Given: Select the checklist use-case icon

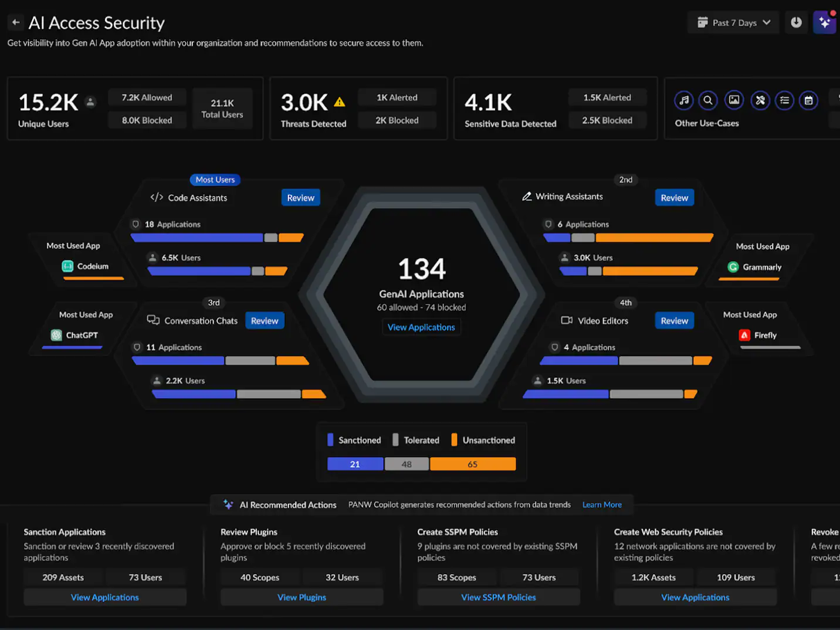Looking at the screenshot, I should click(784, 100).
